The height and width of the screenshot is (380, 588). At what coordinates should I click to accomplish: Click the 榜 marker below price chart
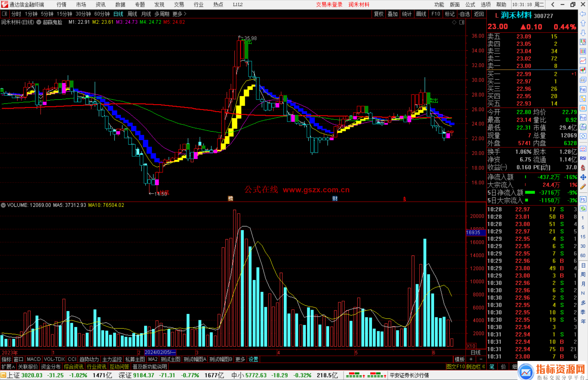(x=231, y=199)
